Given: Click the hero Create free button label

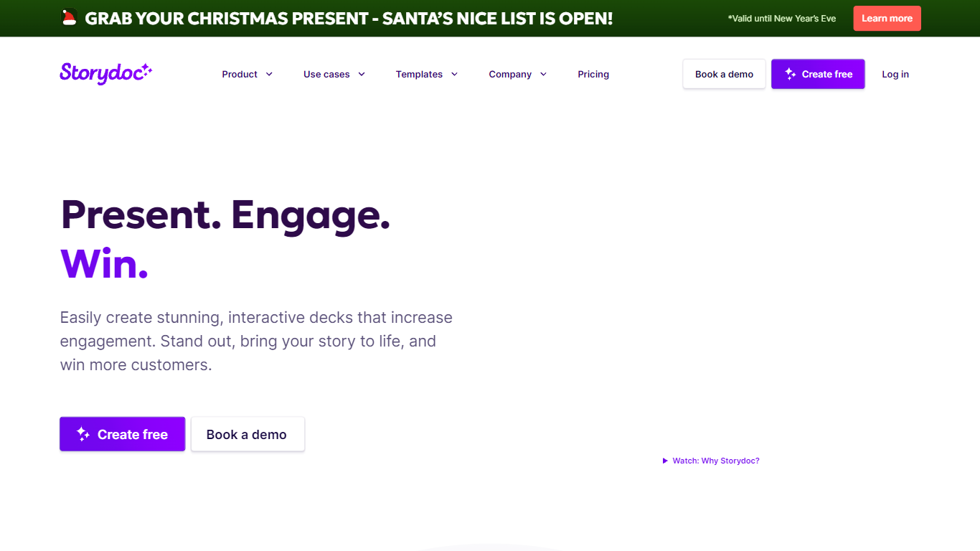Looking at the screenshot, I should [x=133, y=434].
